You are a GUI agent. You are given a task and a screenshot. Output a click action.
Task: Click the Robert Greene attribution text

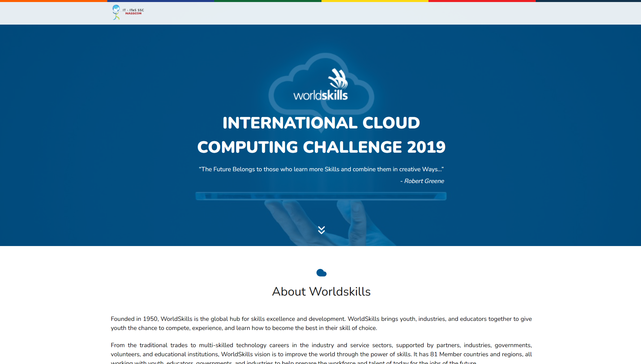pyautogui.click(x=422, y=181)
